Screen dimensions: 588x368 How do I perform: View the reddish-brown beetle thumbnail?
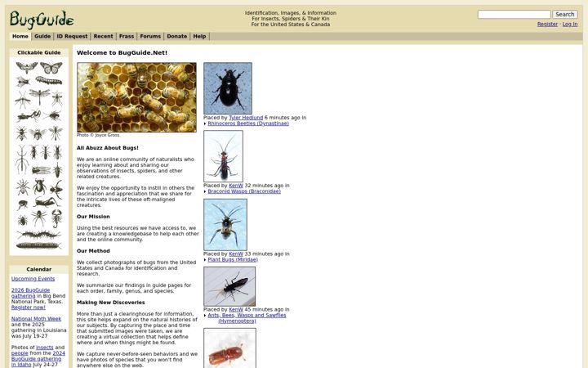229,348
